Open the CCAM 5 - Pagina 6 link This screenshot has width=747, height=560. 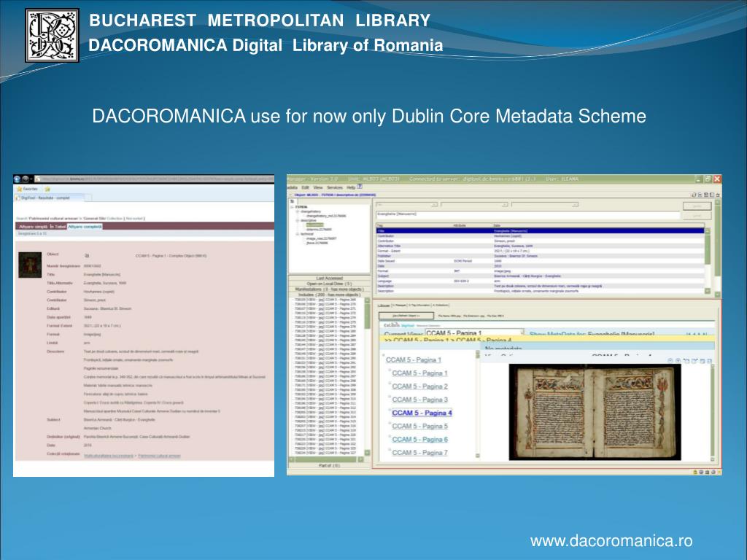coord(419,440)
